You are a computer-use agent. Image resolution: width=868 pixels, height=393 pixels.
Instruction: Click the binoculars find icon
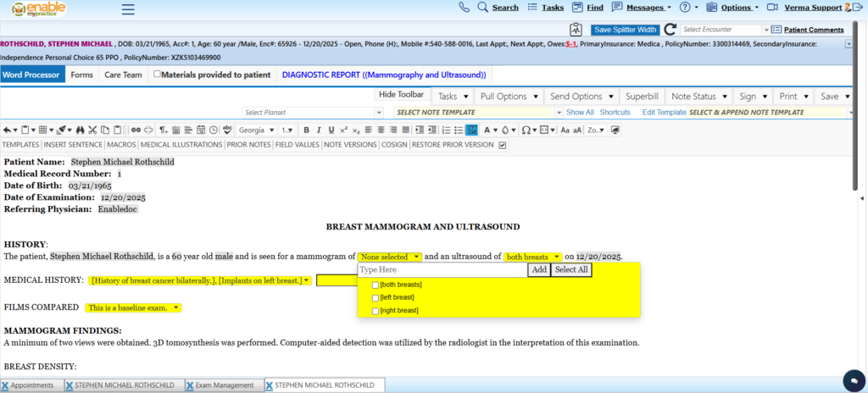[x=80, y=130]
